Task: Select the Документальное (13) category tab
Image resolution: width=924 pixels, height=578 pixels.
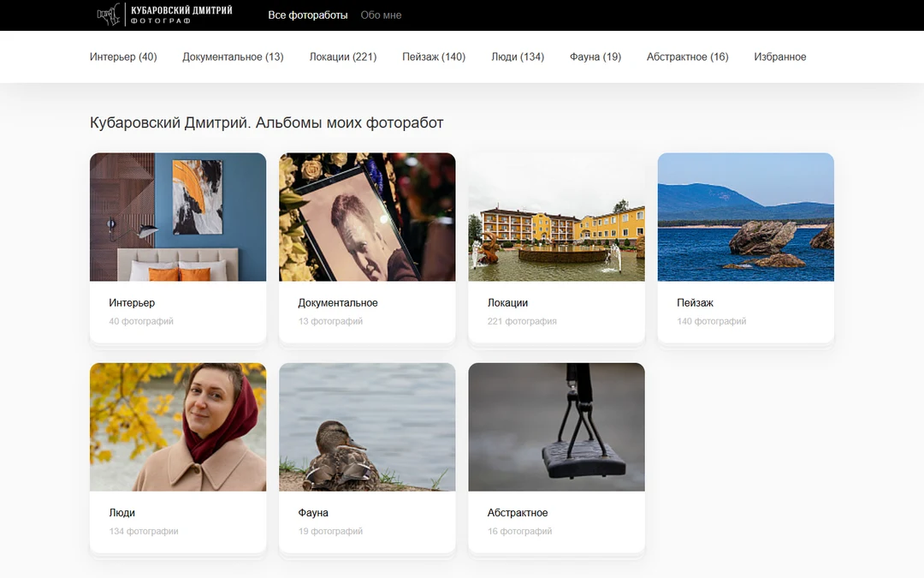Action: pyautogui.click(x=233, y=57)
